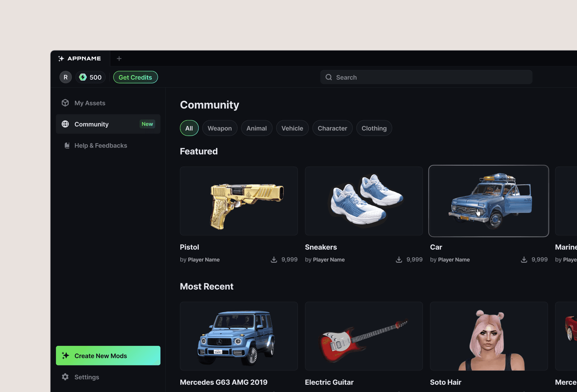Click the download icon under Car
577x392 pixels.
point(524,260)
